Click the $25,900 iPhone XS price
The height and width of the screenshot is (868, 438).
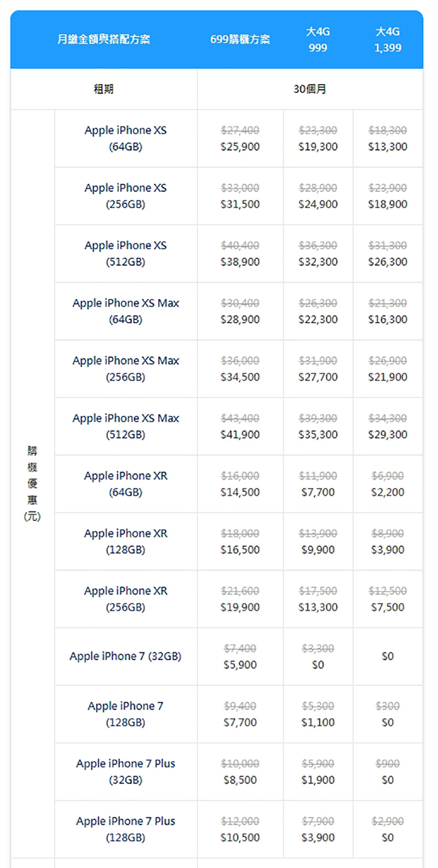pos(240,147)
